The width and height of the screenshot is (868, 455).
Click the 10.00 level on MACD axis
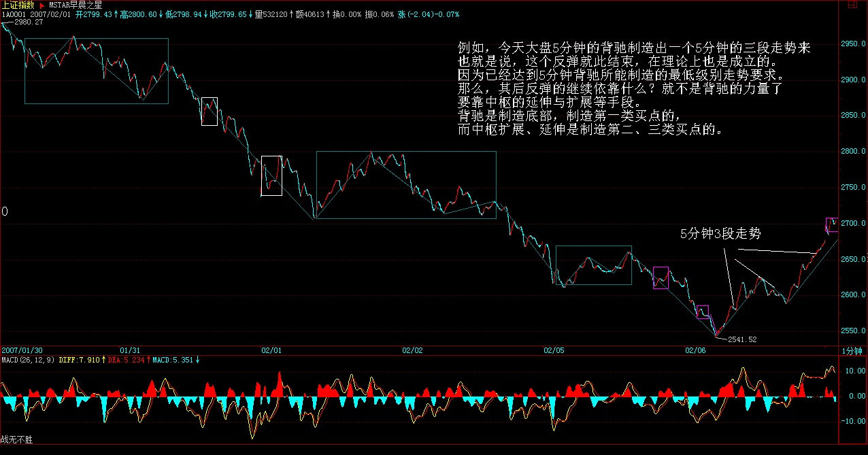(854, 371)
